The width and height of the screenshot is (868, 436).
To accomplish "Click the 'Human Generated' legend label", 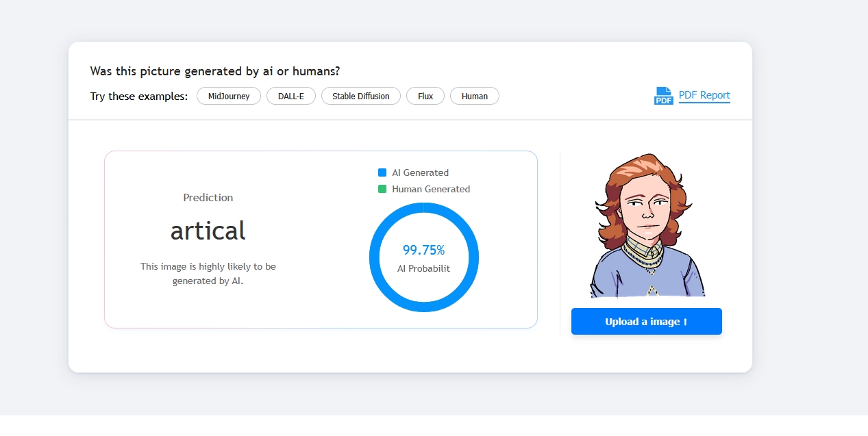I will pos(431,189).
